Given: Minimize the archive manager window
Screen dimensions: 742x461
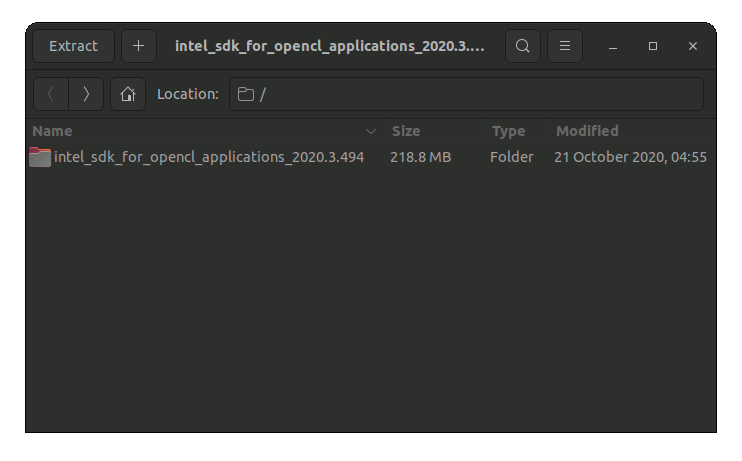Looking at the screenshot, I should (x=613, y=46).
